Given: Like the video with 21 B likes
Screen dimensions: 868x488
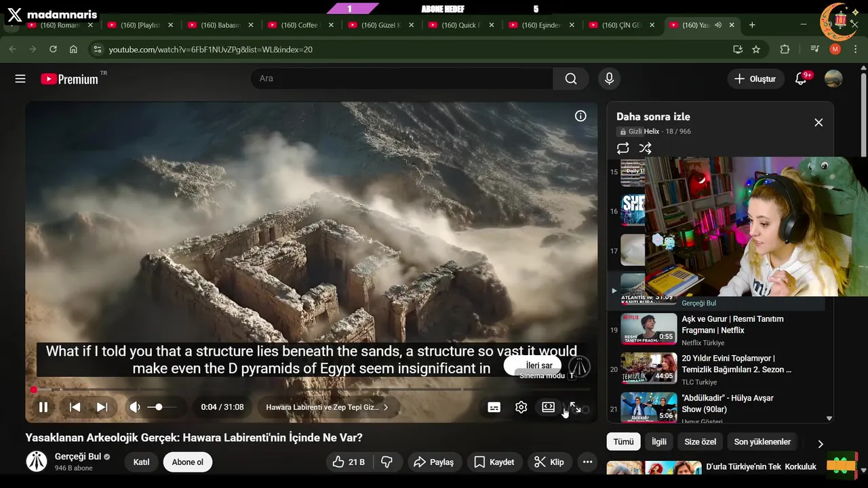Looking at the screenshot, I should click(349, 462).
